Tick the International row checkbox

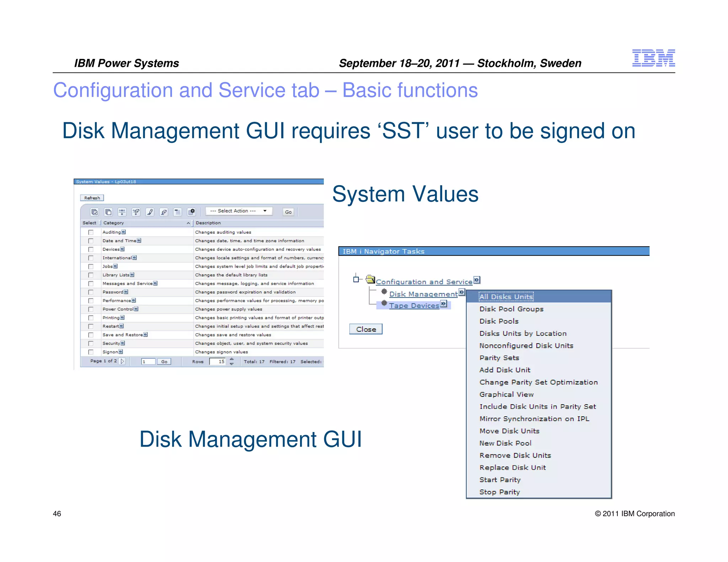tap(91, 258)
